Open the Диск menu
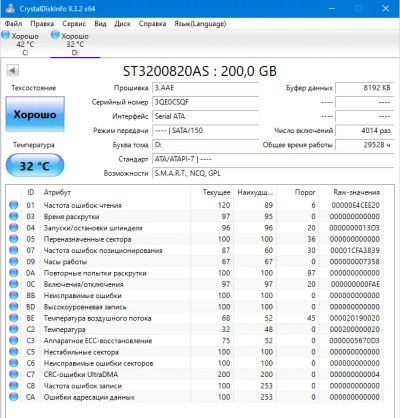 click(122, 24)
